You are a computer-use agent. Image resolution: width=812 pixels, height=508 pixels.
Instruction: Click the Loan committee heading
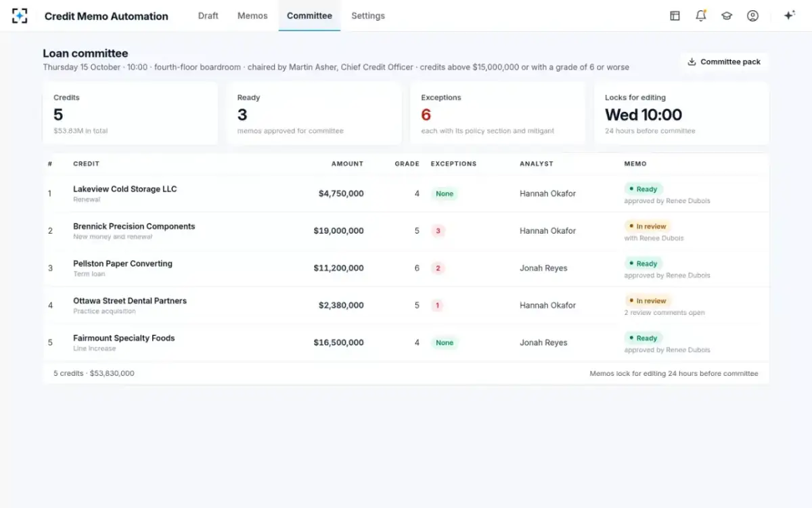(x=85, y=54)
